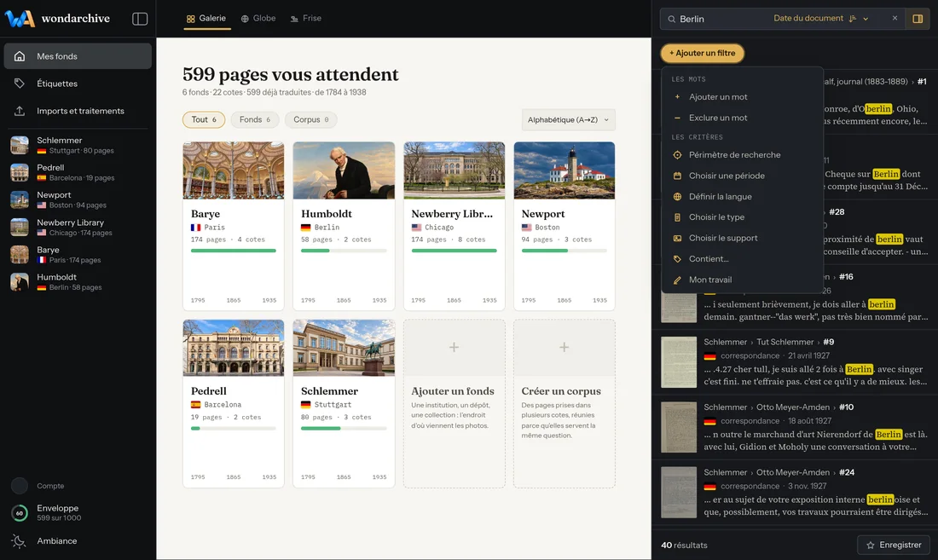938x560 pixels.
Task: Click the Pedrell card progress bar
Action: (x=234, y=428)
